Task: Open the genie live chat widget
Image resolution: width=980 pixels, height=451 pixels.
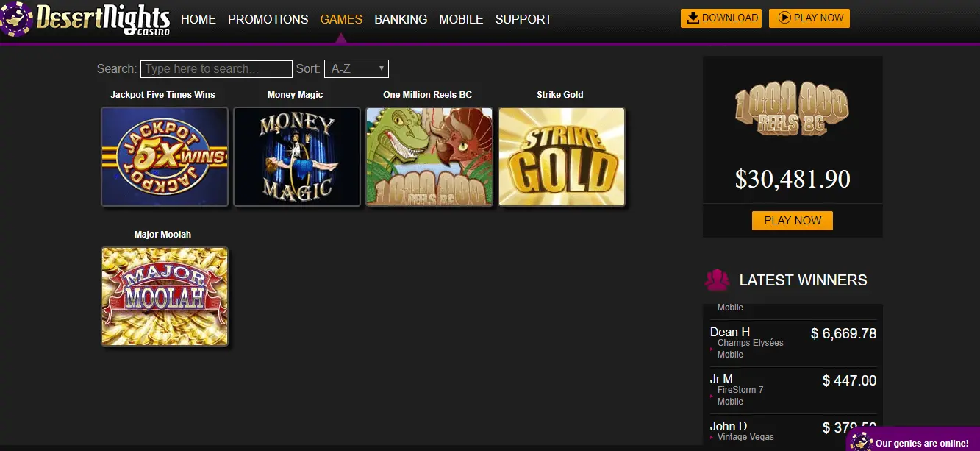Action: tap(914, 441)
